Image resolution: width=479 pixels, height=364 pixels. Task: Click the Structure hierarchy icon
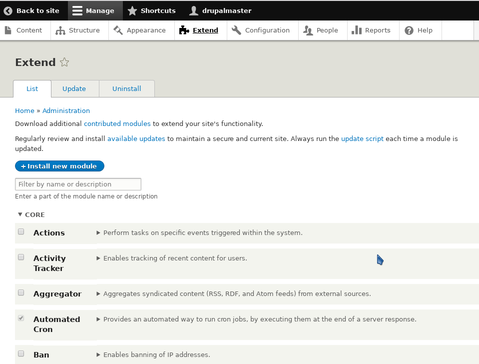[x=60, y=31]
